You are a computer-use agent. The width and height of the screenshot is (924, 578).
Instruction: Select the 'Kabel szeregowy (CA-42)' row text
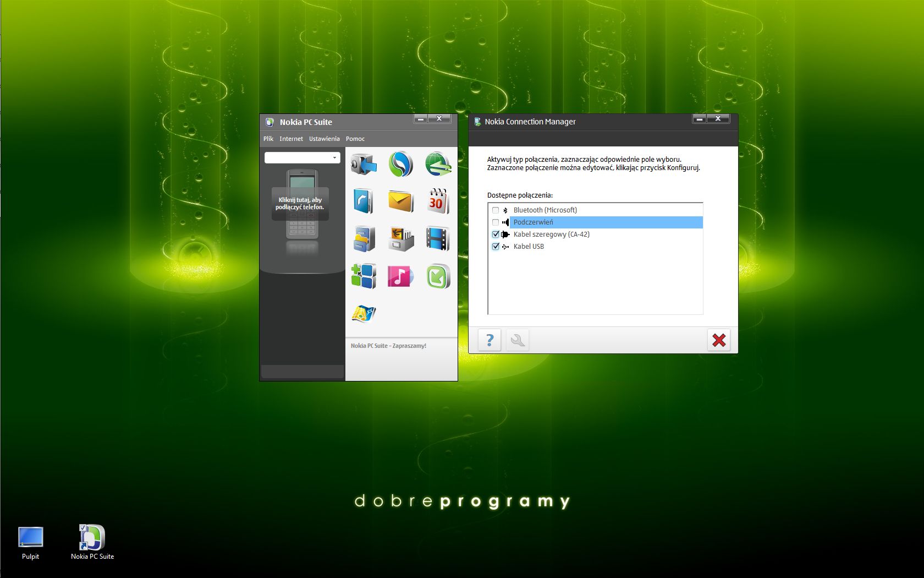click(x=552, y=235)
